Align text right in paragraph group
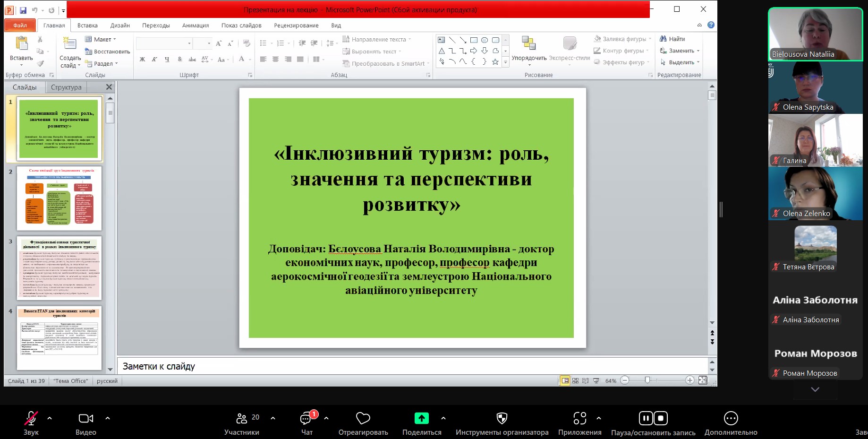This screenshot has height=439, width=868. coord(288,59)
